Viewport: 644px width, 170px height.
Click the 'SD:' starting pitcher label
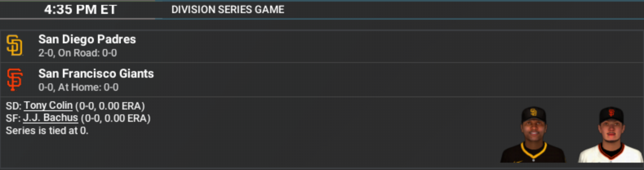pyautogui.click(x=13, y=106)
